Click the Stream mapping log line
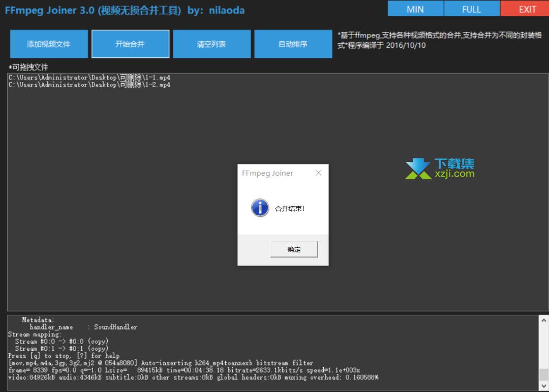The image size is (549, 392). [35, 334]
